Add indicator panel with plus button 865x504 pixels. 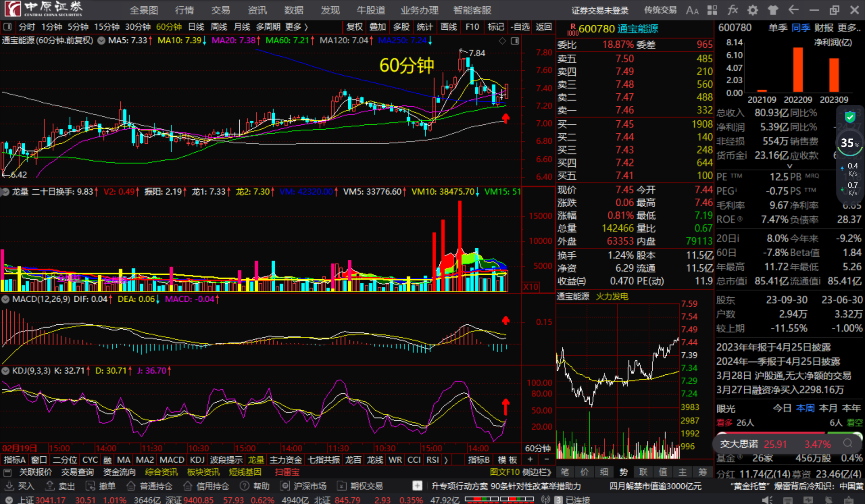[x=530, y=459]
